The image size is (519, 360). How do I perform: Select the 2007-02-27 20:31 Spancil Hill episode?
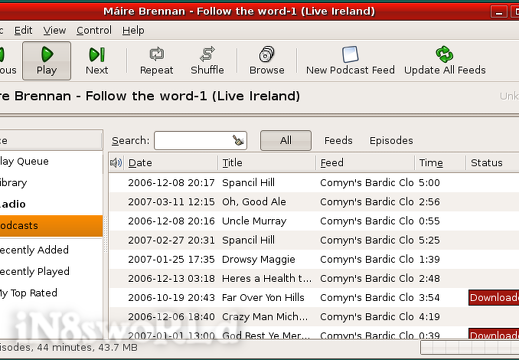[x=314, y=240]
